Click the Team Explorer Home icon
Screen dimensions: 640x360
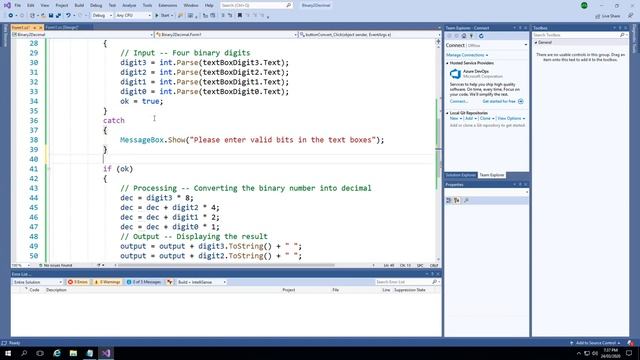tap(464, 36)
